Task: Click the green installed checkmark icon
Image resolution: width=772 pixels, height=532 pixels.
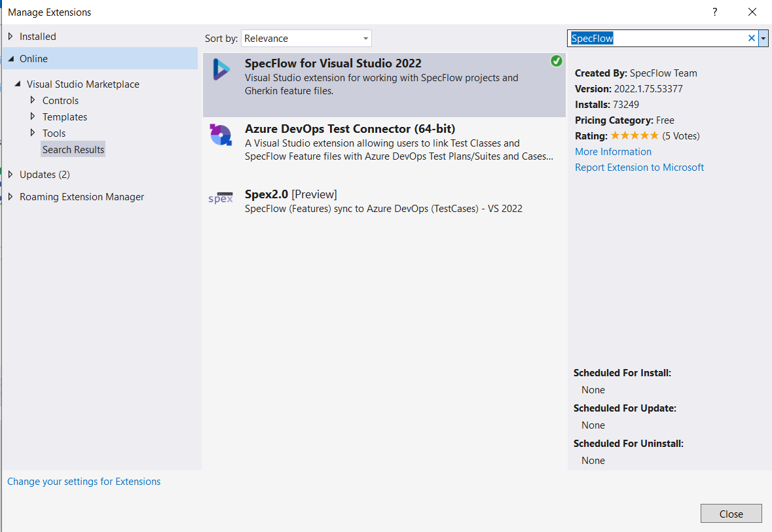Action: (x=557, y=61)
